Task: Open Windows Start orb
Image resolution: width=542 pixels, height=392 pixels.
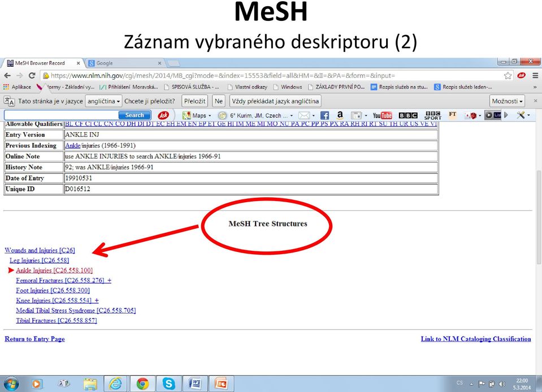Action: pos(10,384)
